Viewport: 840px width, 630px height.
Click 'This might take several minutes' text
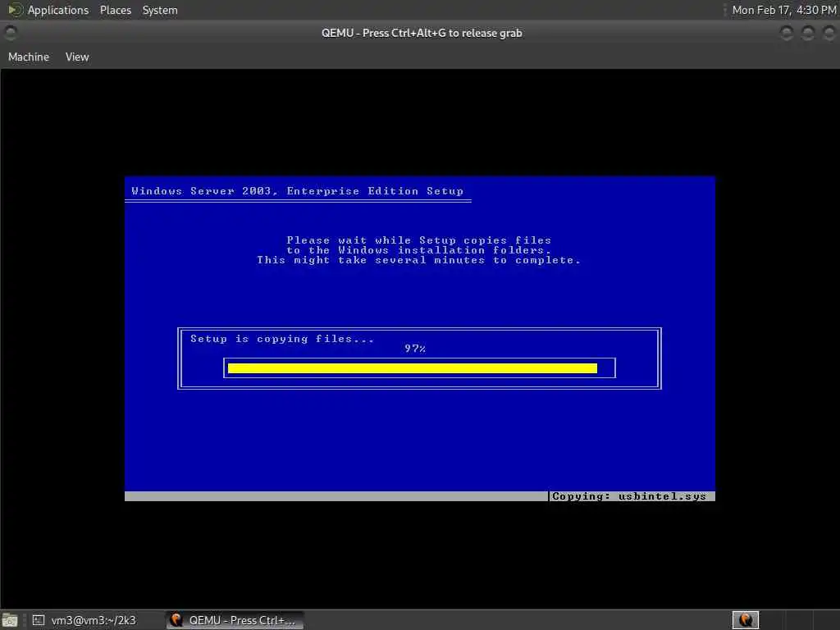coord(419,260)
